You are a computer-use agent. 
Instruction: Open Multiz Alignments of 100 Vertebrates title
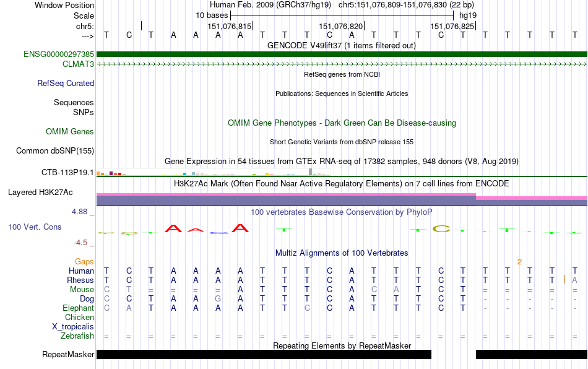tap(342, 253)
